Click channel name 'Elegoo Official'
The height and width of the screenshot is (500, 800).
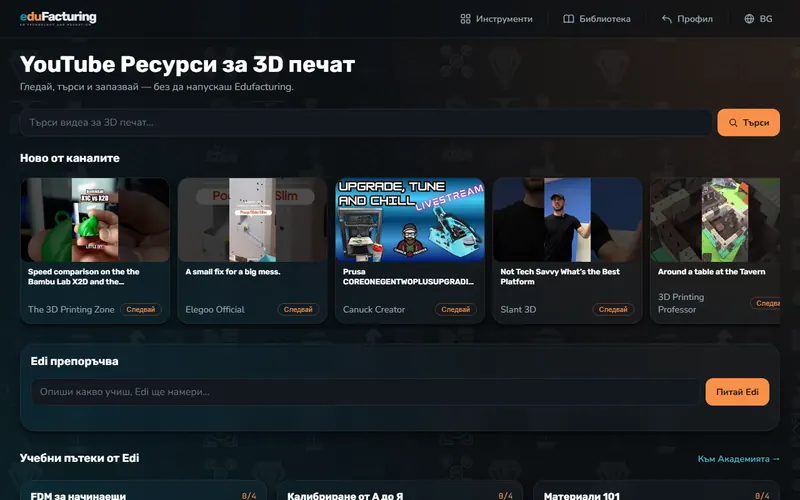click(215, 309)
